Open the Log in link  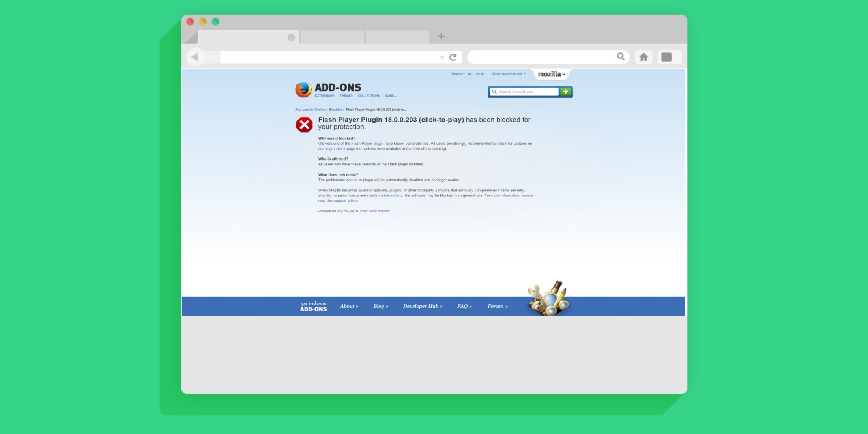pos(479,74)
